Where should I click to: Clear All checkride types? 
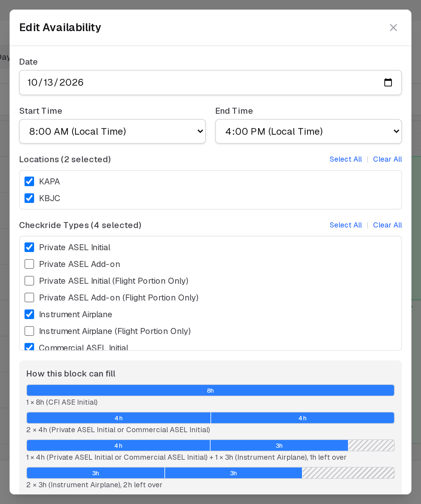[x=387, y=225]
